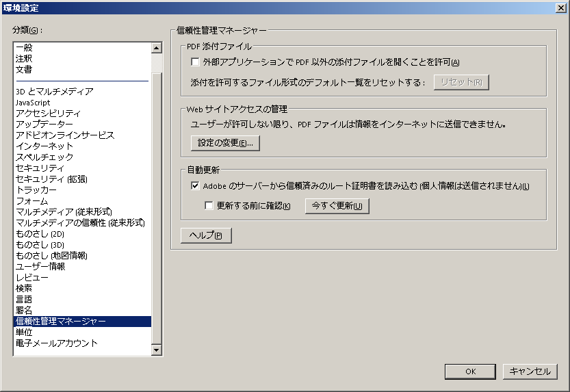Select the ものさし (2D) category

click(x=83, y=233)
